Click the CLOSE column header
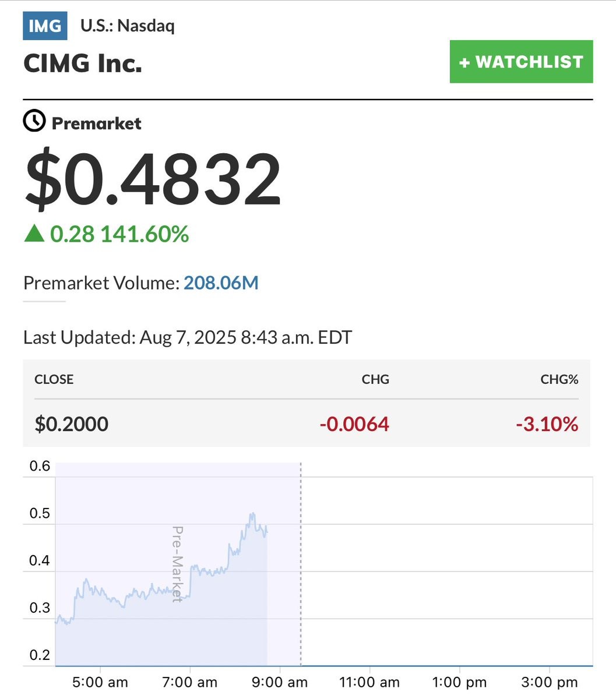Image resolution: width=616 pixels, height=699 pixels. (54, 379)
